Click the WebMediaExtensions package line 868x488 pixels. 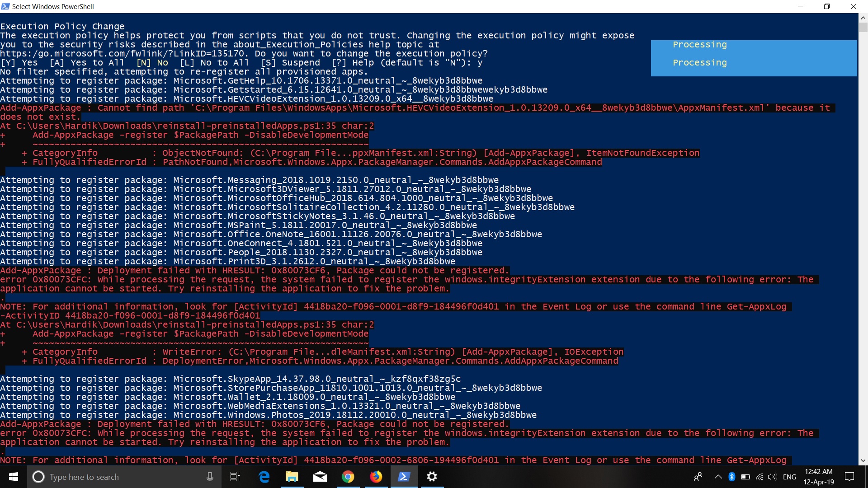260,406
